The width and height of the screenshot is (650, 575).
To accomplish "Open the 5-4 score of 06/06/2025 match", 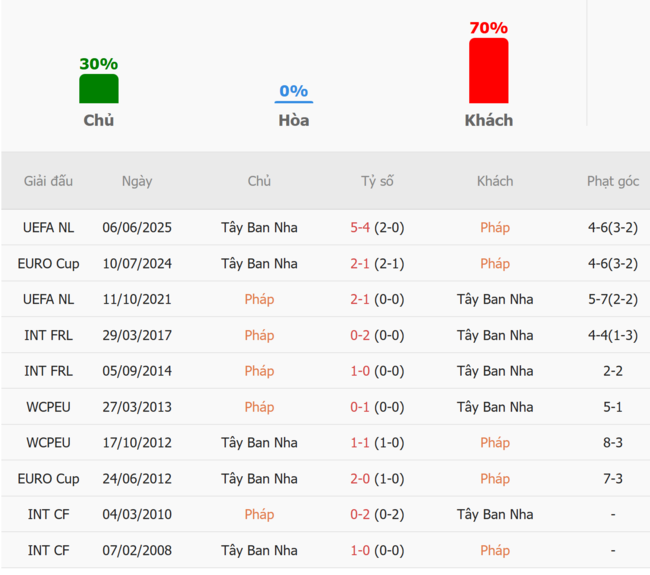I will point(360,228).
